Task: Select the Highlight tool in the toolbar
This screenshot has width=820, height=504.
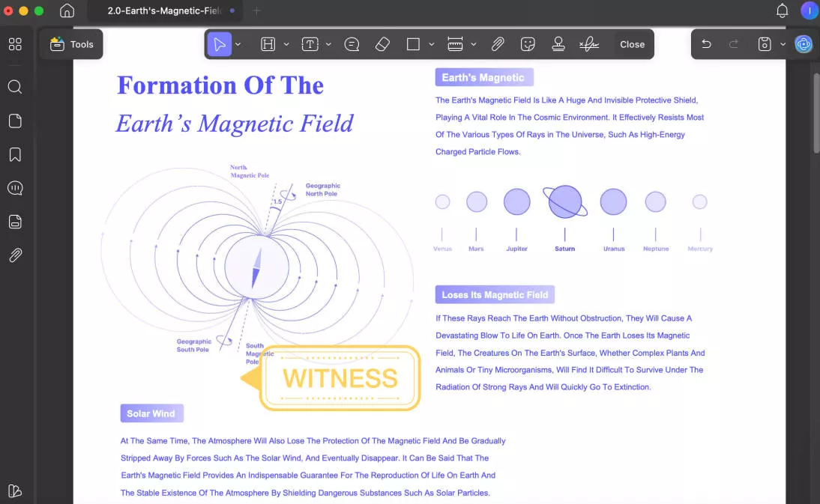Action: pos(268,44)
